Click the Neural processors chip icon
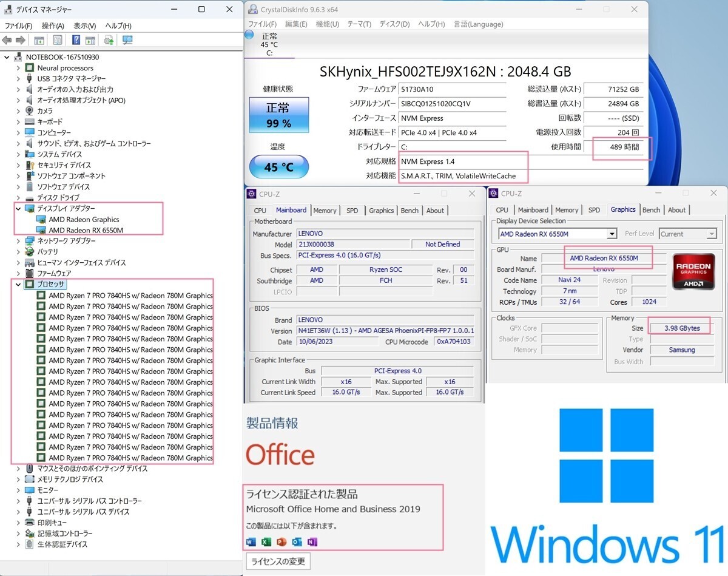Screen dimensions: 728x576 tap(30, 68)
